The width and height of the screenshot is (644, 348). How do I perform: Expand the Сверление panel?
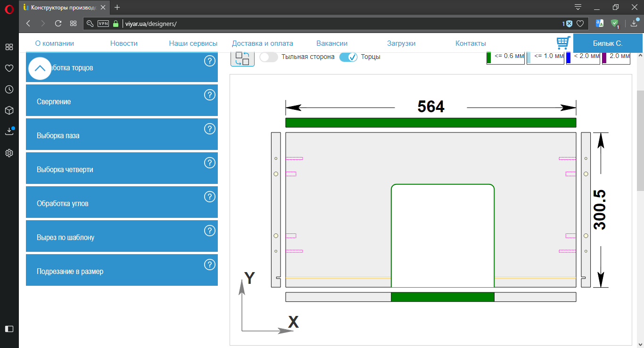point(122,100)
